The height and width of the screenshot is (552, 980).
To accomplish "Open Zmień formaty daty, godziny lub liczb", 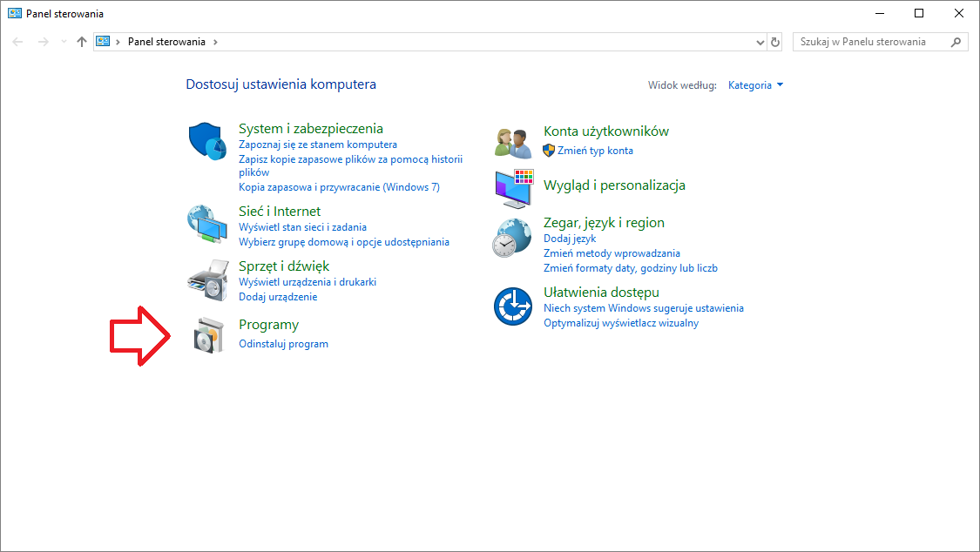I will pyautogui.click(x=631, y=268).
